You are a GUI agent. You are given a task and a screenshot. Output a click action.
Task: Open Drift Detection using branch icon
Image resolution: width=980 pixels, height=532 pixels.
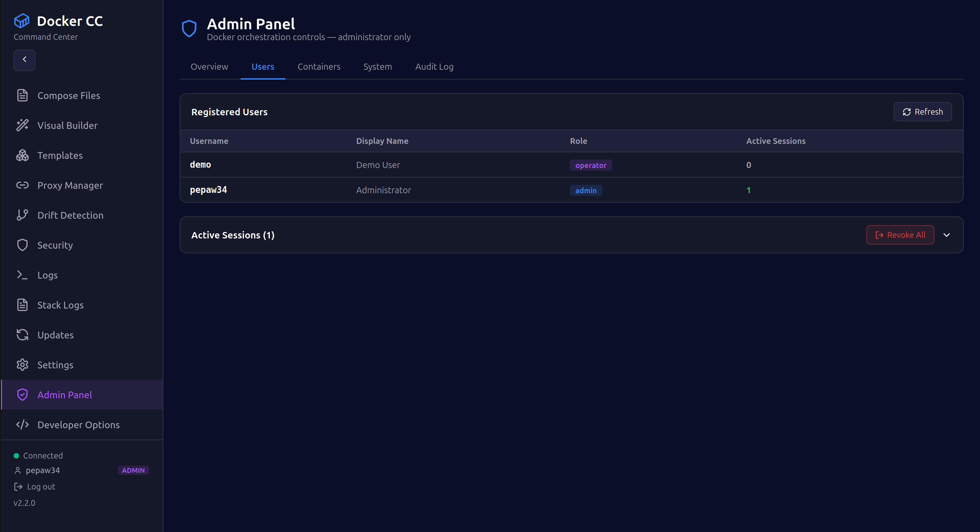point(22,215)
